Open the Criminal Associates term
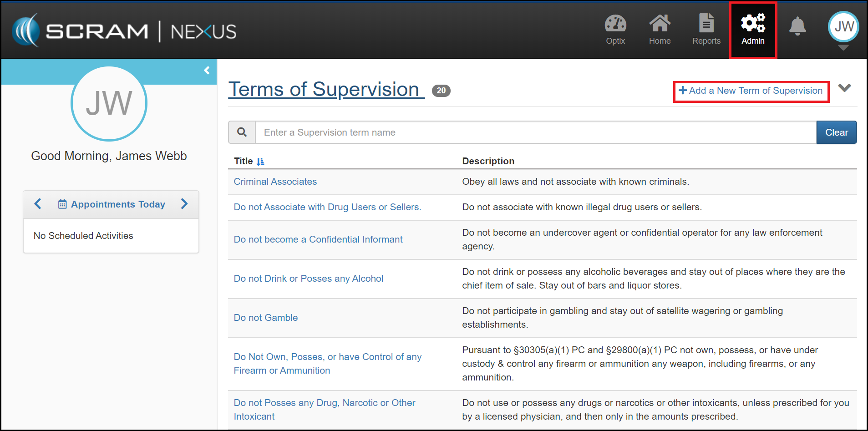Viewport: 868px width, 431px height. [x=275, y=182]
